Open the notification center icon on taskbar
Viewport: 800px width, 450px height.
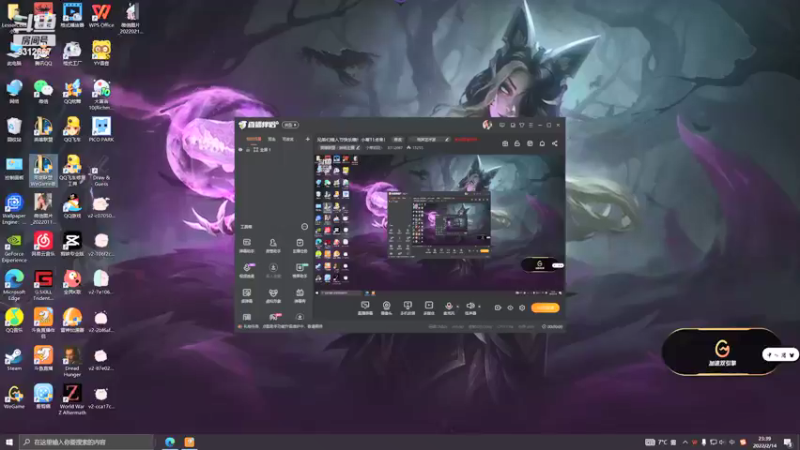pyautogui.click(x=788, y=442)
